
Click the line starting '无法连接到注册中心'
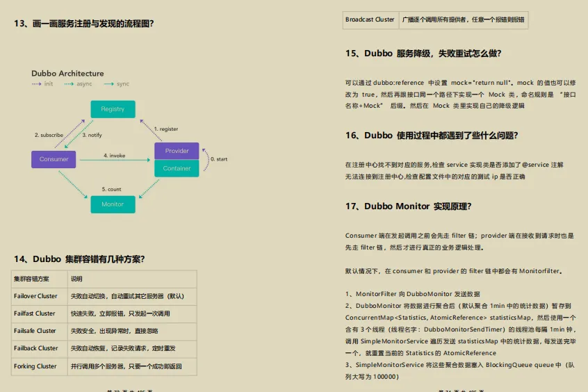(x=435, y=177)
